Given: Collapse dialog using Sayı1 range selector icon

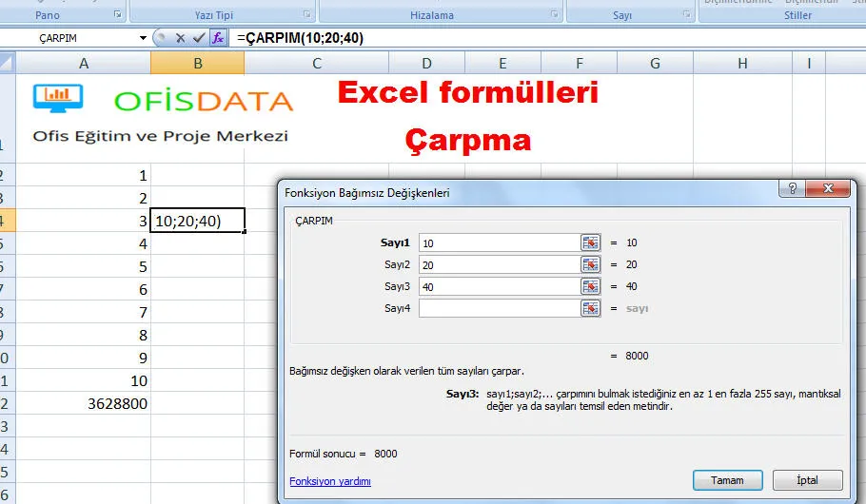Looking at the screenshot, I should pos(591,242).
